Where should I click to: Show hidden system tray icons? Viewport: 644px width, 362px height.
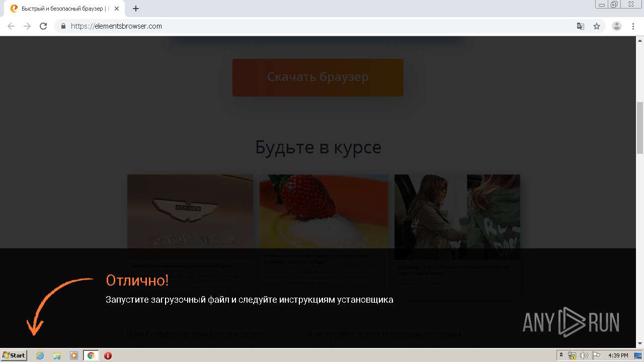(x=561, y=355)
